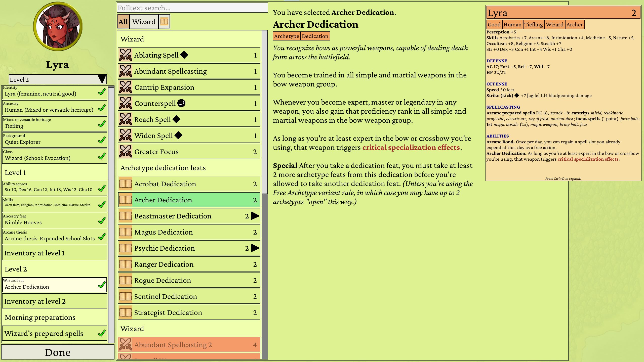Select the Wizard filter tab

(x=144, y=22)
